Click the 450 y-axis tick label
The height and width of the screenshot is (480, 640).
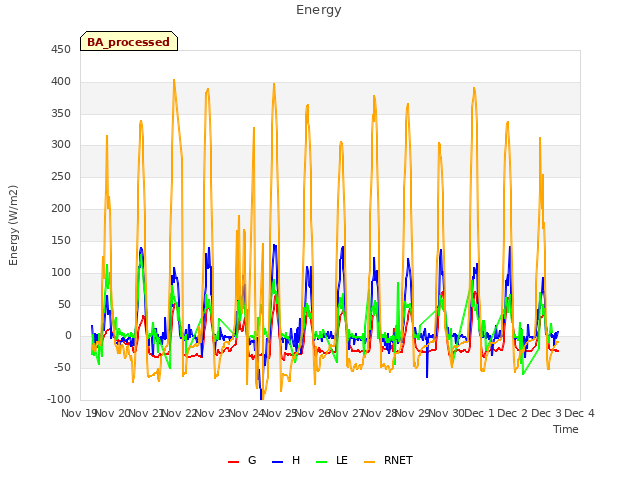61,50
